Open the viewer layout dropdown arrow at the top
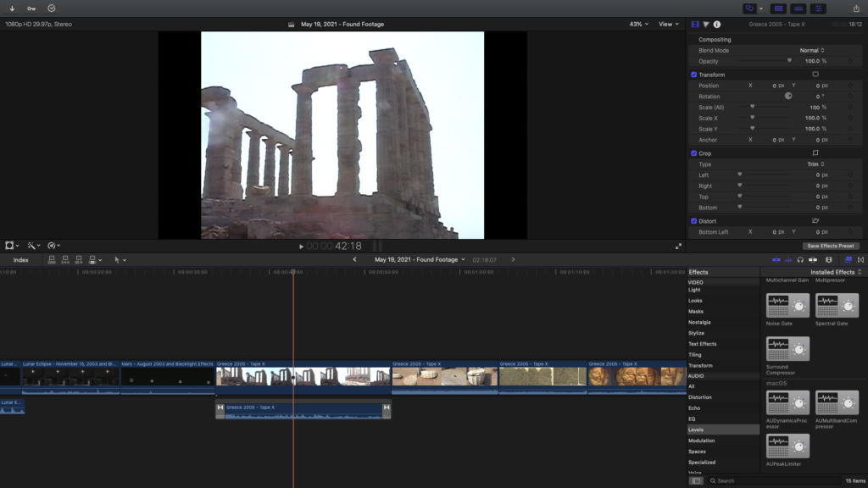This screenshot has width=868, height=488. pyautogui.click(x=760, y=8)
